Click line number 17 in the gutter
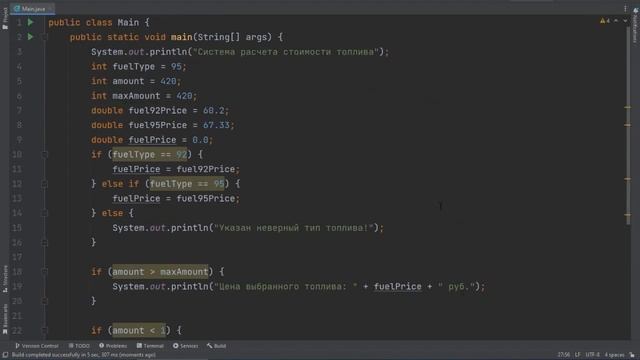Screen dimensions: 640x360 (17, 257)
